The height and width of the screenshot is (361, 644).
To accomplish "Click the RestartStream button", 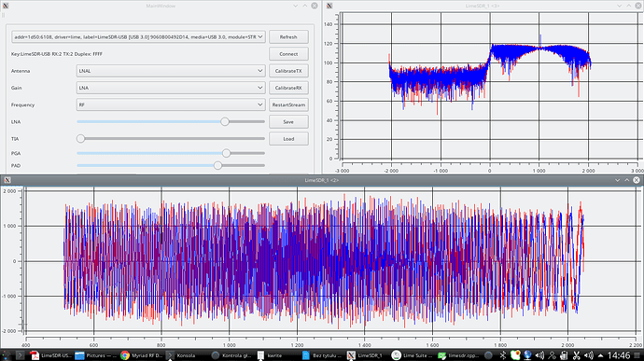I will coord(288,104).
